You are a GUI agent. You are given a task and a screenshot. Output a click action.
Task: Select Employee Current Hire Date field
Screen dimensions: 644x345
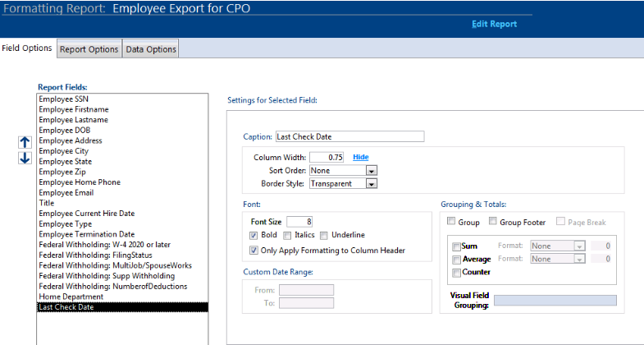coord(122,214)
